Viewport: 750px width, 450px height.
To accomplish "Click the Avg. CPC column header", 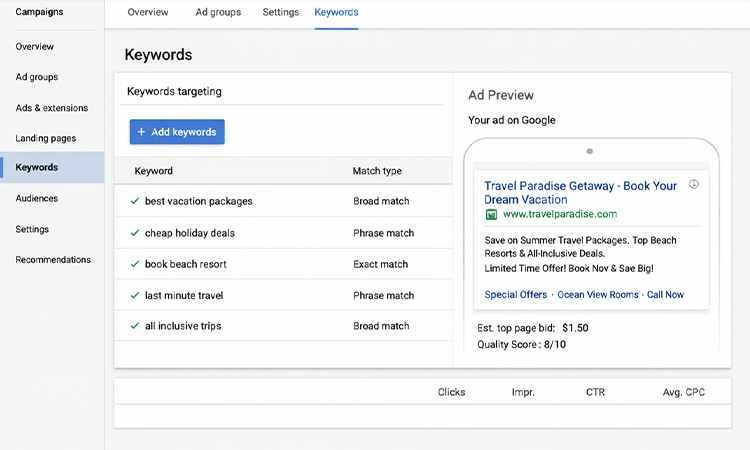I will click(684, 392).
